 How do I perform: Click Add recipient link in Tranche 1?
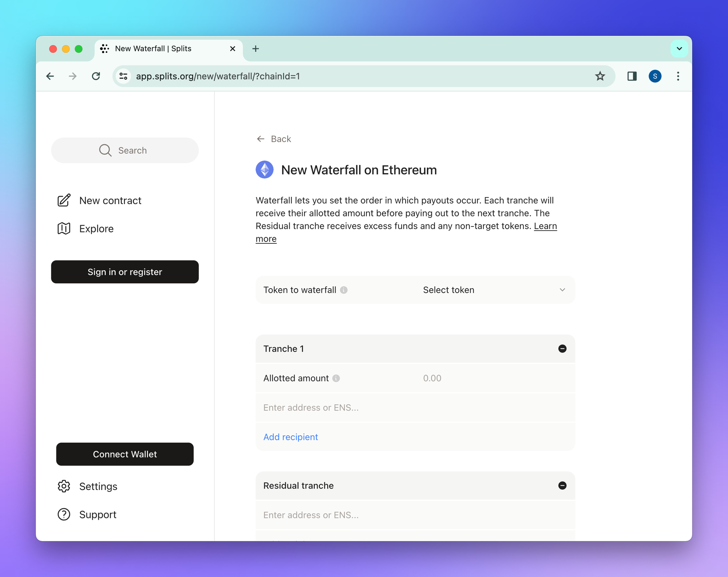[x=290, y=437]
